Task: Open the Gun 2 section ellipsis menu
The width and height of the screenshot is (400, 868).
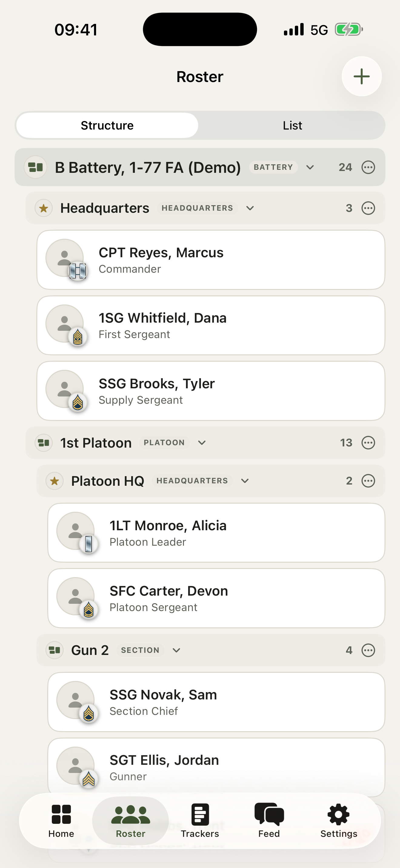Action: tap(368, 650)
